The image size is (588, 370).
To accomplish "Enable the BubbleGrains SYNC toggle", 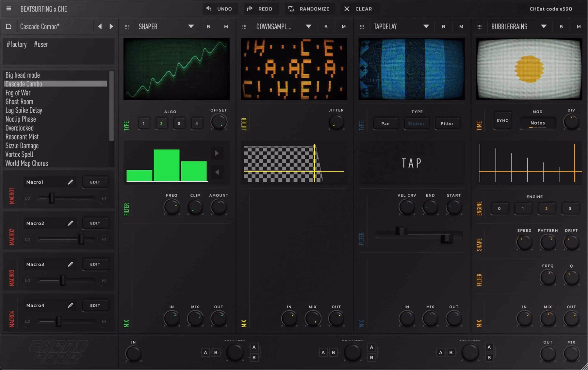I will 502,121.
